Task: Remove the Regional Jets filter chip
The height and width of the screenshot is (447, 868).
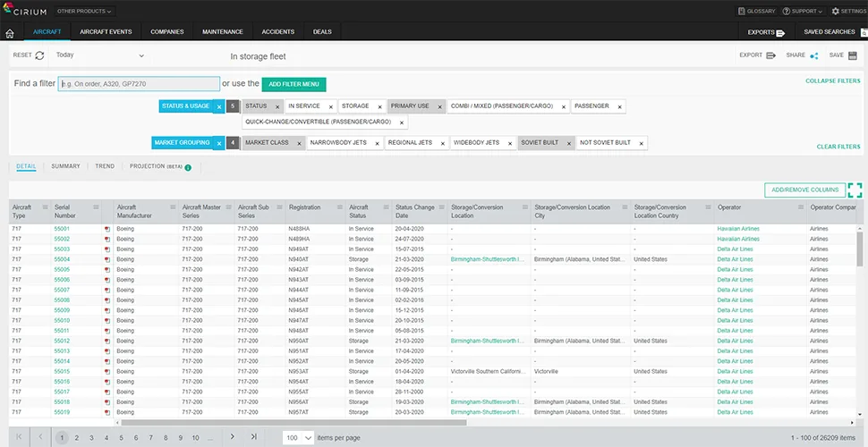Action: 443,143
